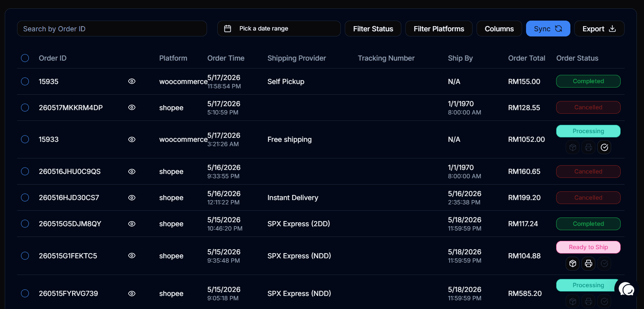Check the box for order 15933

pyautogui.click(x=25, y=139)
